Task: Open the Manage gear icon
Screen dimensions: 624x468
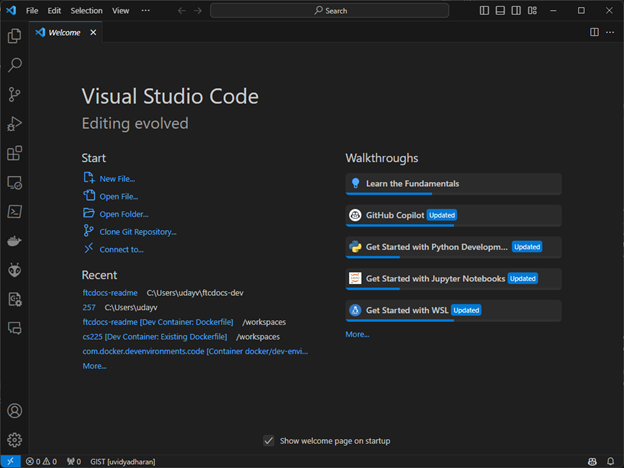Action: [14, 440]
